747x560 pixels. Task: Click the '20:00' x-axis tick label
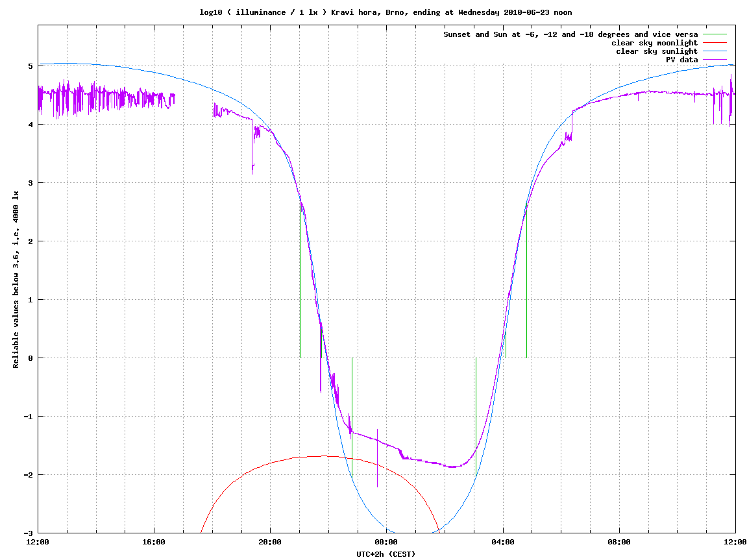[x=270, y=542]
